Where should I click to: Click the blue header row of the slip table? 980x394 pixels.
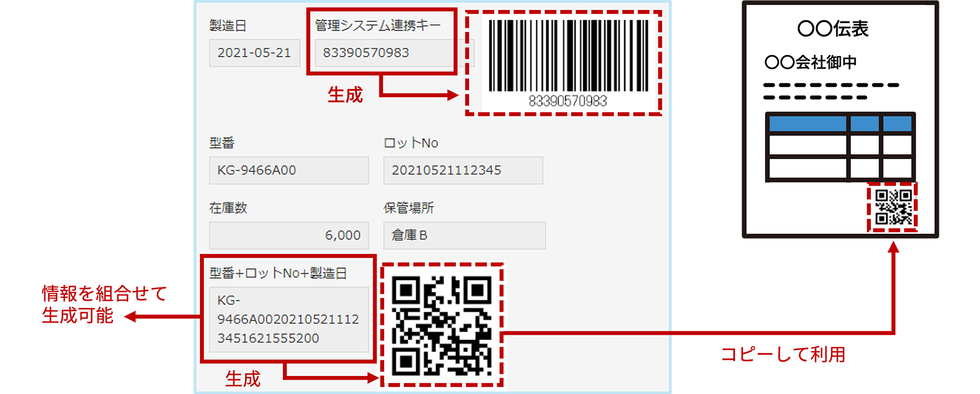click(x=840, y=123)
